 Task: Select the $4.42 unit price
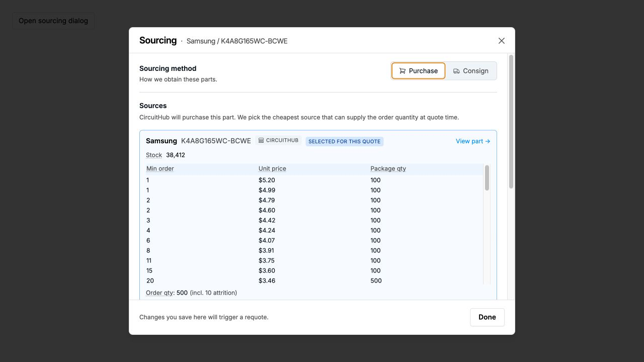coord(267,220)
